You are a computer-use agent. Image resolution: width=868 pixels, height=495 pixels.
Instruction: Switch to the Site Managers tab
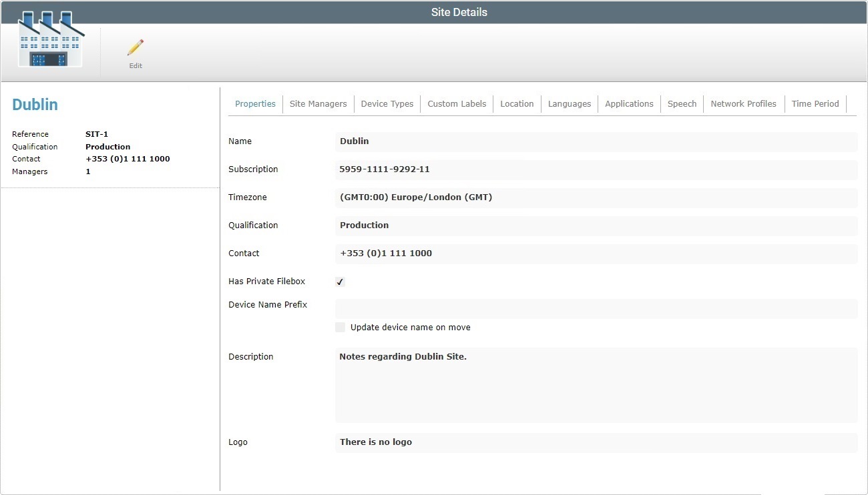318,103
